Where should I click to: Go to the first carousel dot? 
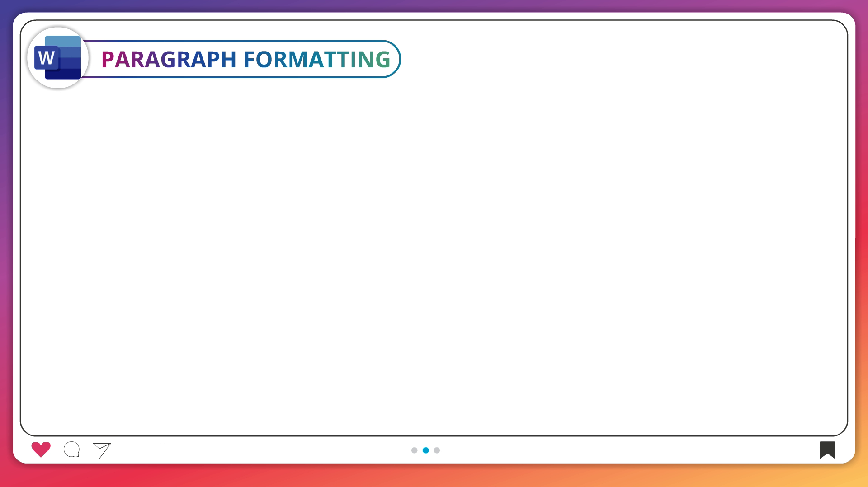click(414, 450)
